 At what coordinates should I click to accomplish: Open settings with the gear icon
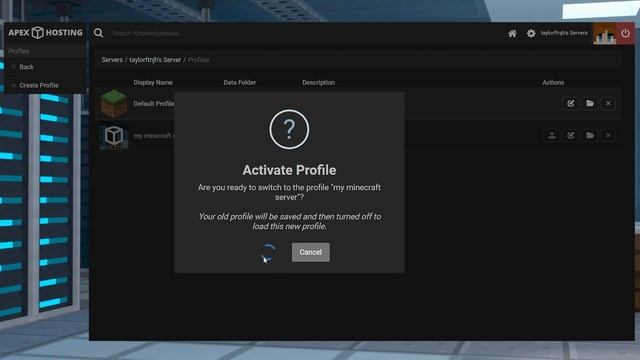point(531,33)
